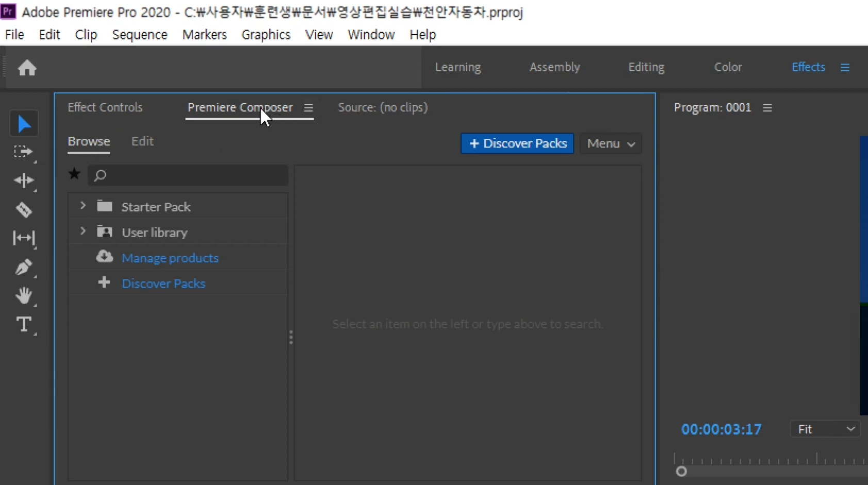This screenshot has height=485, width=868.
Task: Select the Slip tool
Action: pyautogui.click(x=24, y=238)
